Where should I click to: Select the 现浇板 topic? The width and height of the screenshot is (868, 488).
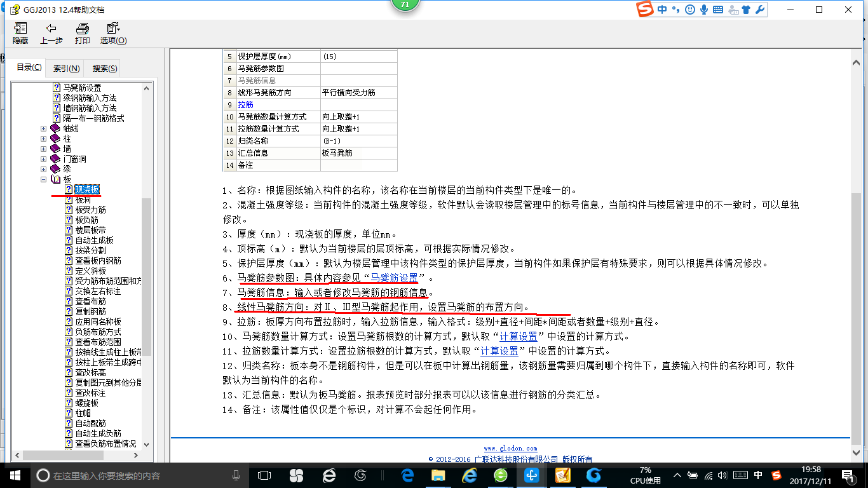click(x=87, y=189)
